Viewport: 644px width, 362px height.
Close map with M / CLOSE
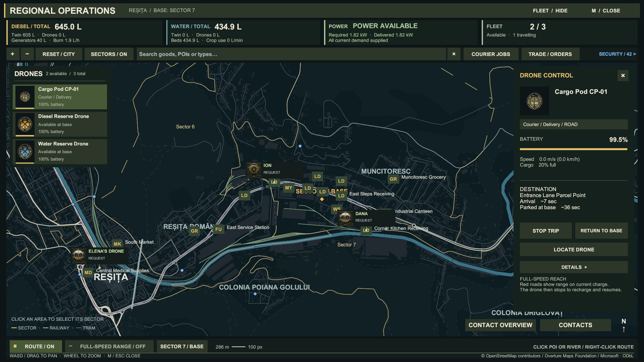[x=606, y=11]
